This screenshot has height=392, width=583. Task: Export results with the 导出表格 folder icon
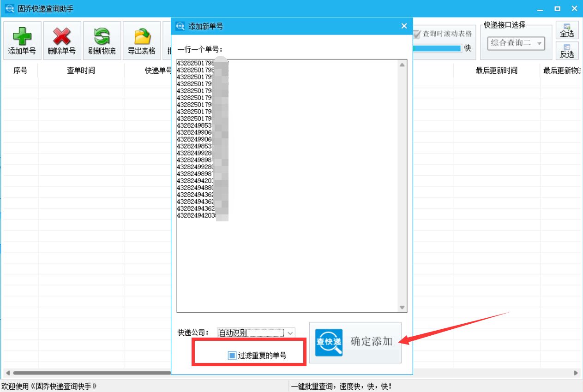141,40
